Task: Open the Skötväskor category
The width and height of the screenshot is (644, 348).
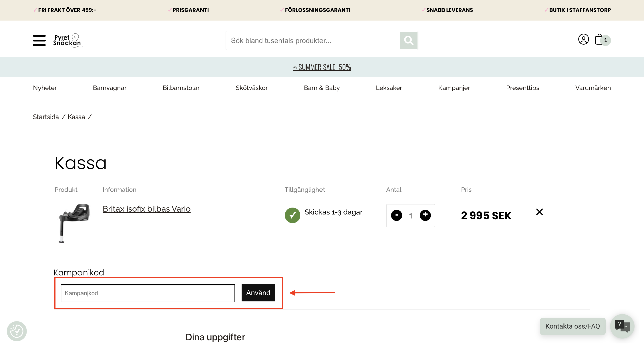Action: point(252,88)
